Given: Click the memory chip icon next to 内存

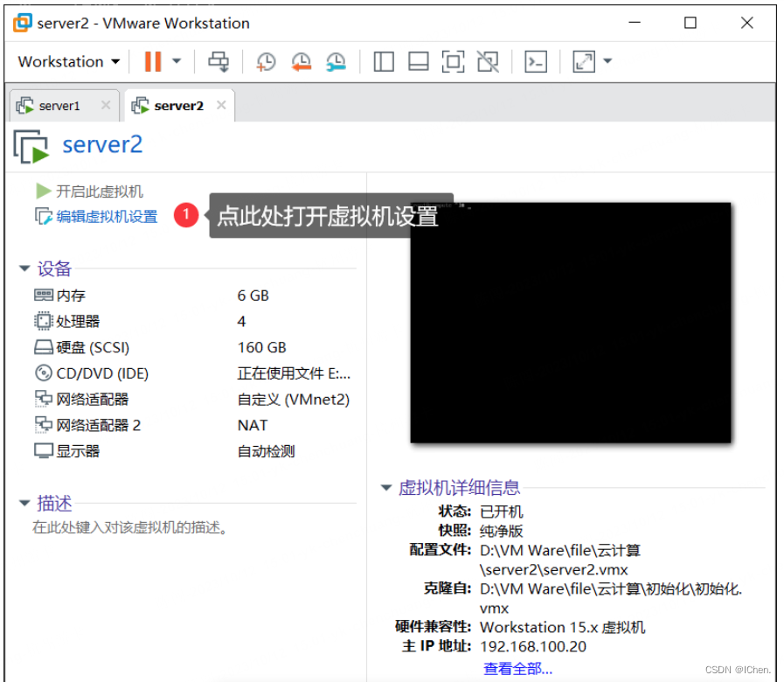Looking at the screenshot, I should click(x=44, y=295).
